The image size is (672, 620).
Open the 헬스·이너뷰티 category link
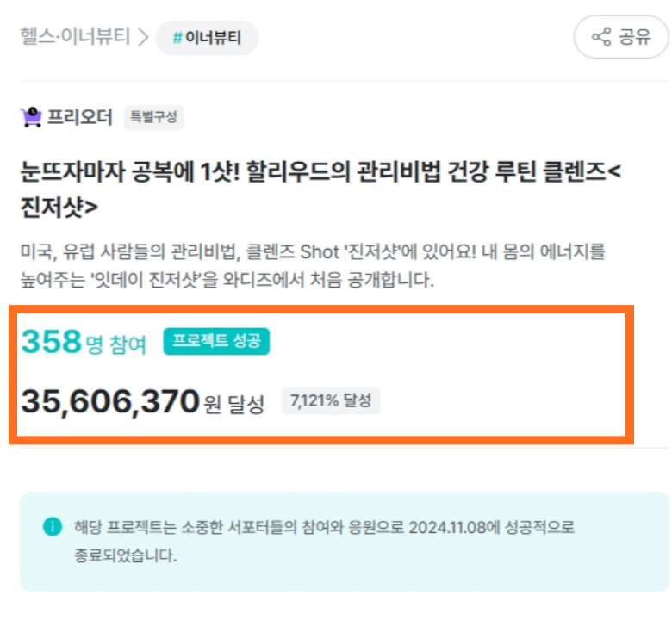tap(75, 37)
